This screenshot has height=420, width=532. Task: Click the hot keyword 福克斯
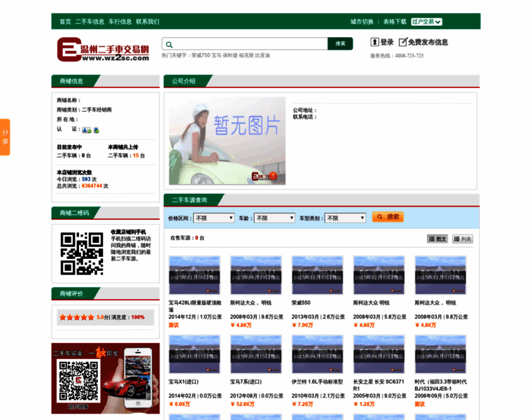tap(246, 55)
